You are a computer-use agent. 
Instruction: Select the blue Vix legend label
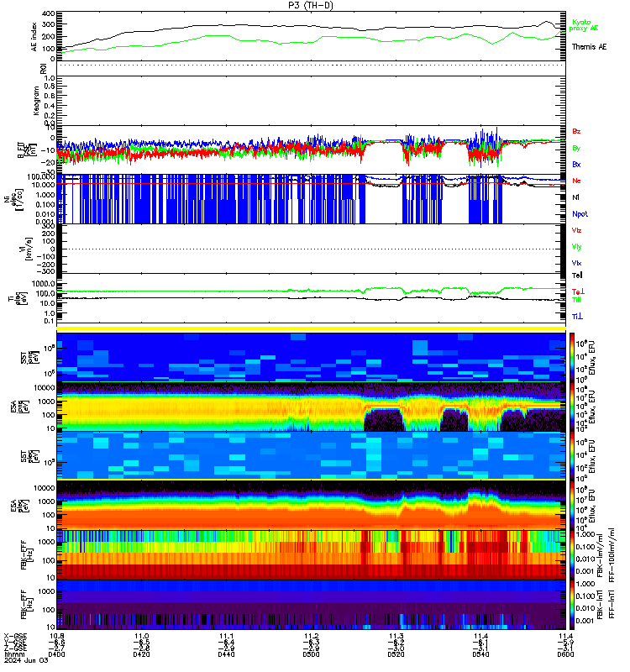(576, 263)
